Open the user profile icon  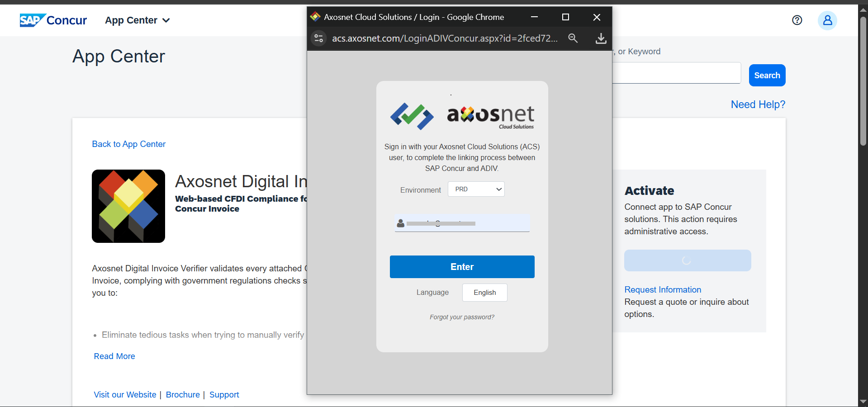coord(827,20)
